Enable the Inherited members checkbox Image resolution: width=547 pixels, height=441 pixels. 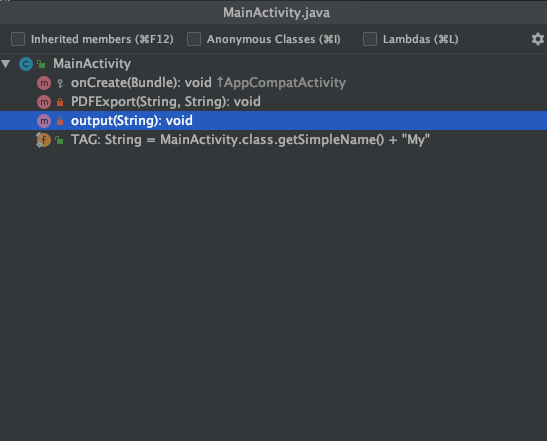coord(18,39)
